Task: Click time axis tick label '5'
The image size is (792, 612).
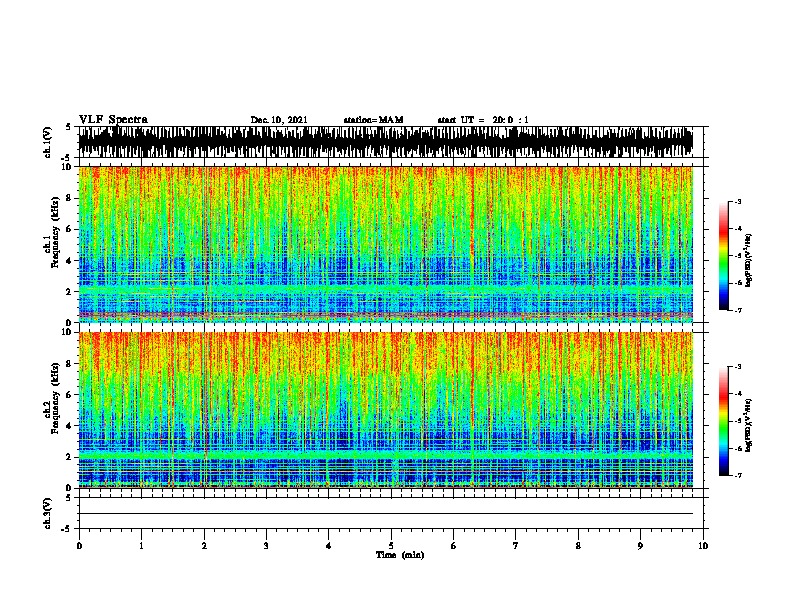Action: tap(391, 546)
